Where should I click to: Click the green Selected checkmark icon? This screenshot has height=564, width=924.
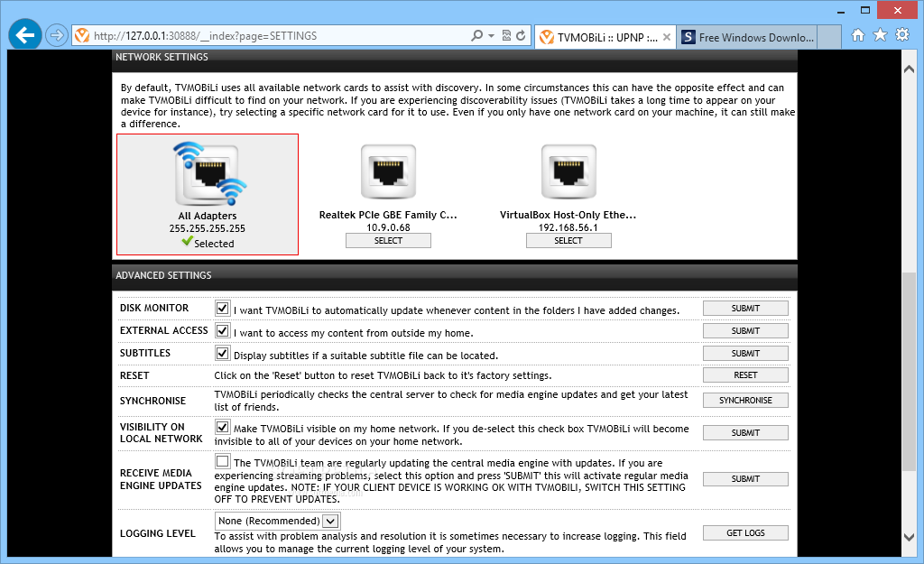click(187, 241)
